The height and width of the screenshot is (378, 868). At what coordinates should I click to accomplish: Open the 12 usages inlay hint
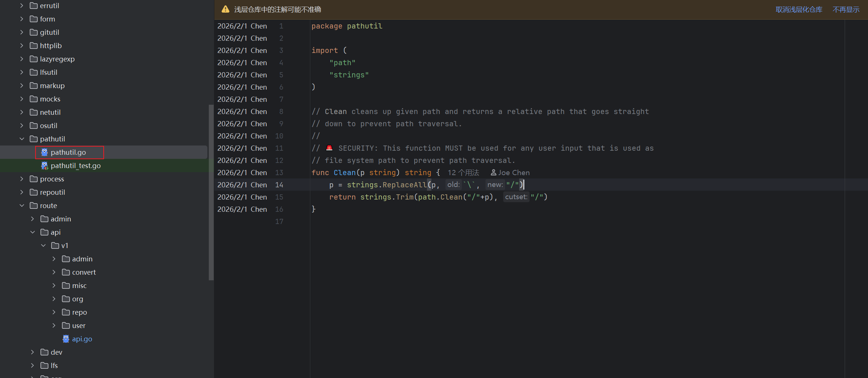coord(463,173)
